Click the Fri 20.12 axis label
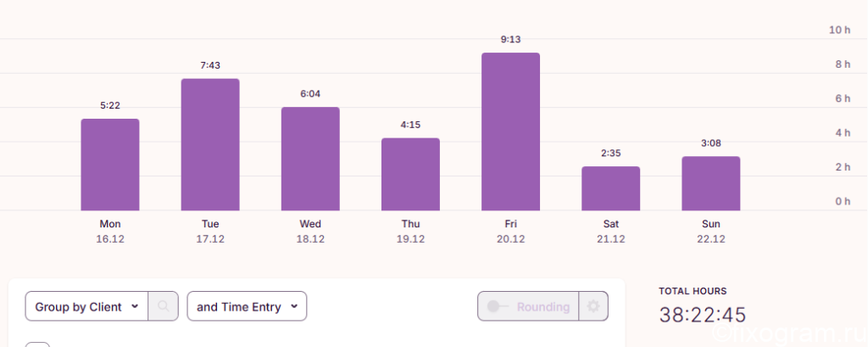The height and width of the screenshot is (347, 868). [x=510, y=232]
